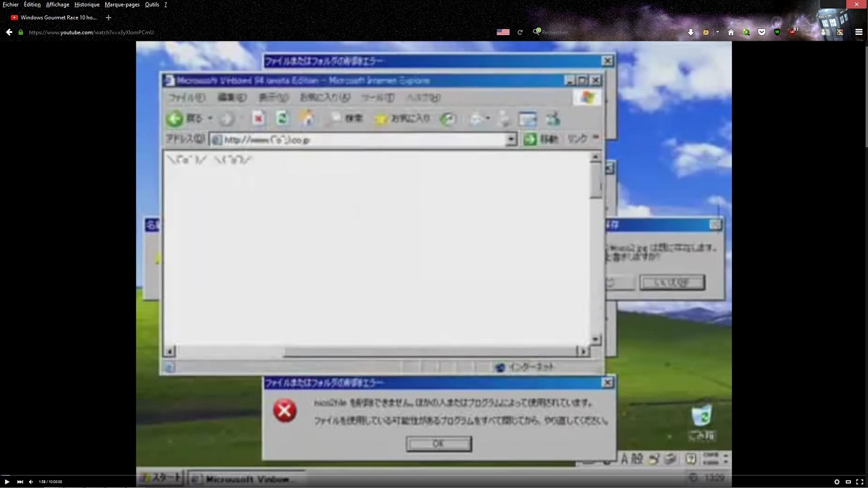Open a new browser tab
Screen dimensions: 868x488
108,17
